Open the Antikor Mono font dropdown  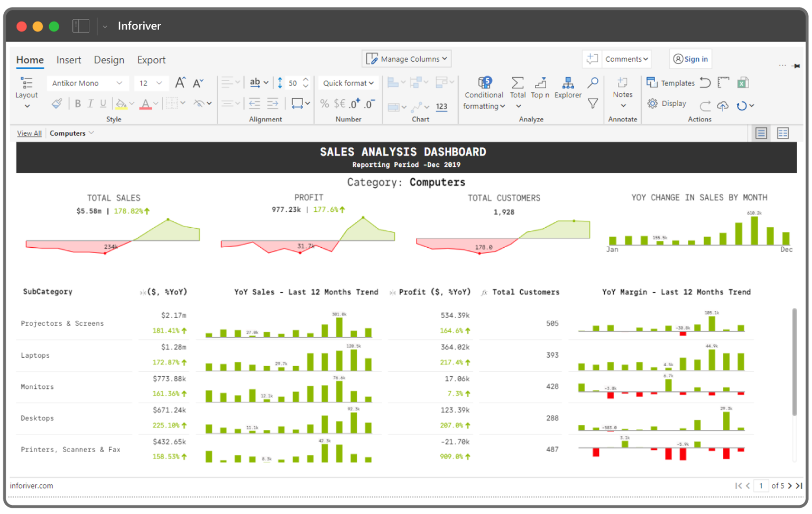coord(87,83)
